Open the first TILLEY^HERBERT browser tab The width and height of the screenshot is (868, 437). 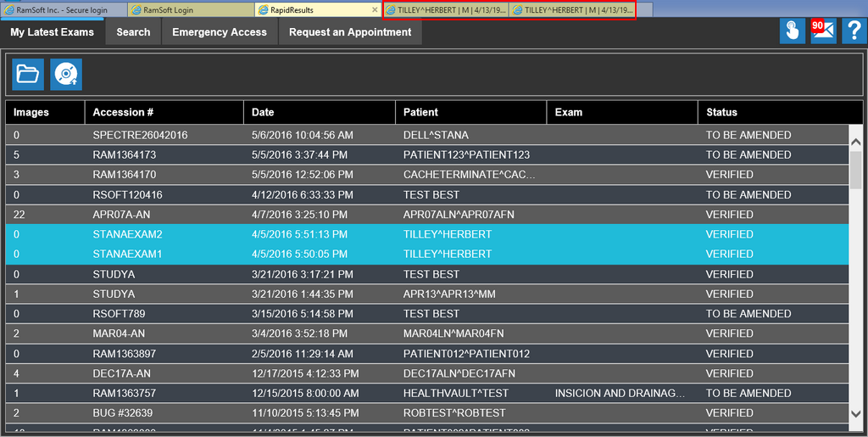click(445, 10)
